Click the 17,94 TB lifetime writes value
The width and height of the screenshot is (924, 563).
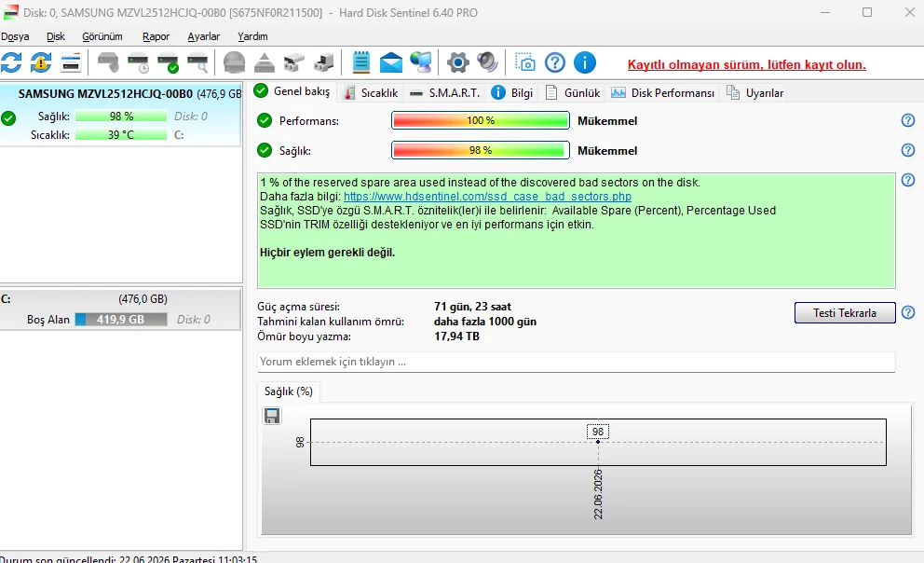456,336
